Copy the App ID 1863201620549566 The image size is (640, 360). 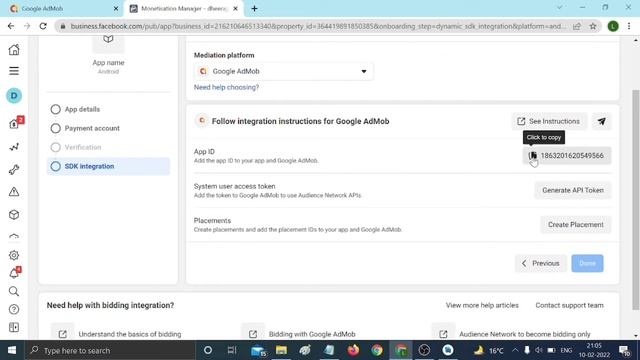point(567,156)
